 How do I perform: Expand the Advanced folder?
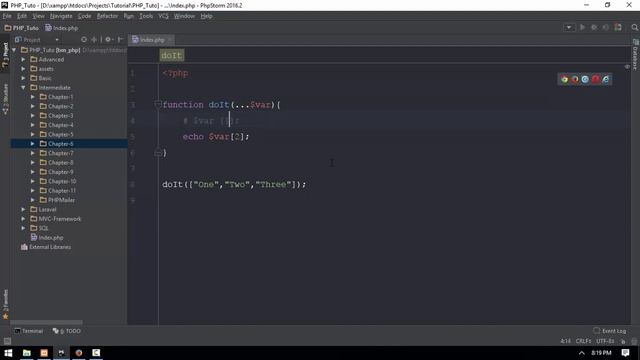pyautogui.click(x=23, y=60)
